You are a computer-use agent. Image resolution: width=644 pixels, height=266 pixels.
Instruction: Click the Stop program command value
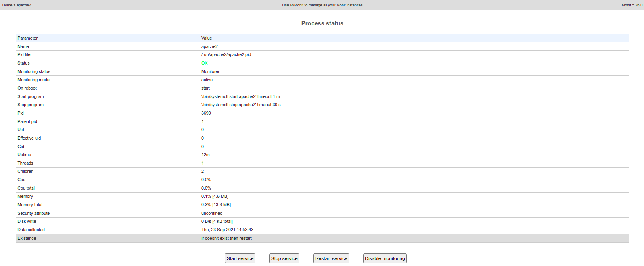241,105
